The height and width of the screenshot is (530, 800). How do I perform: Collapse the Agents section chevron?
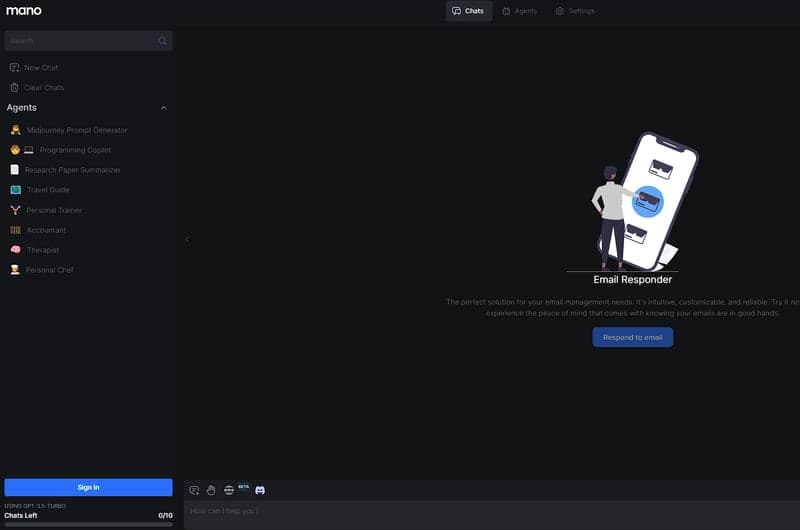[x=164, y=108]
